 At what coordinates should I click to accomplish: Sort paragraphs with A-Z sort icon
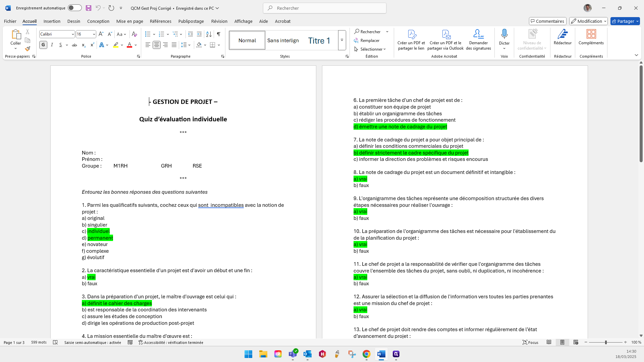(209, 34)
